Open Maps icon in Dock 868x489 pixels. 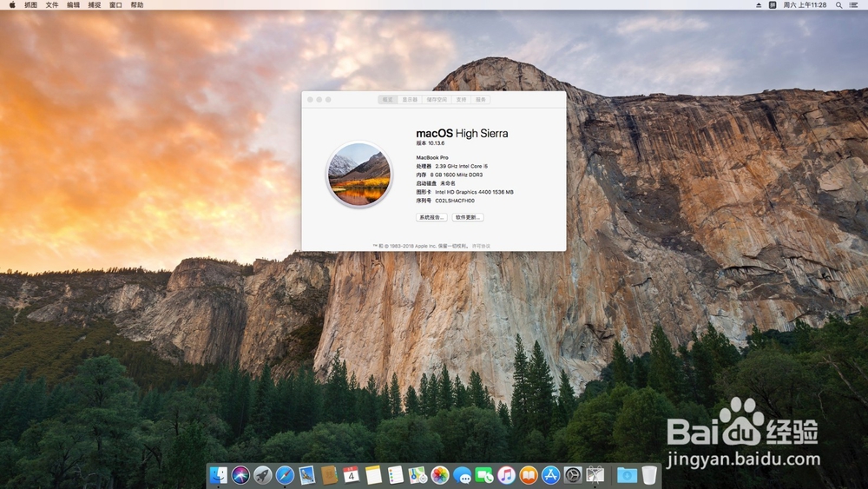pos(418,474)
